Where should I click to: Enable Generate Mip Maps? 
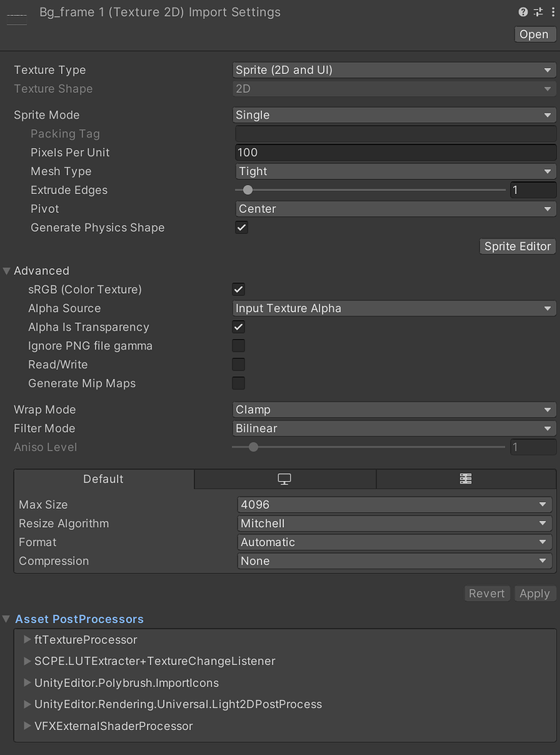[238, 383]
